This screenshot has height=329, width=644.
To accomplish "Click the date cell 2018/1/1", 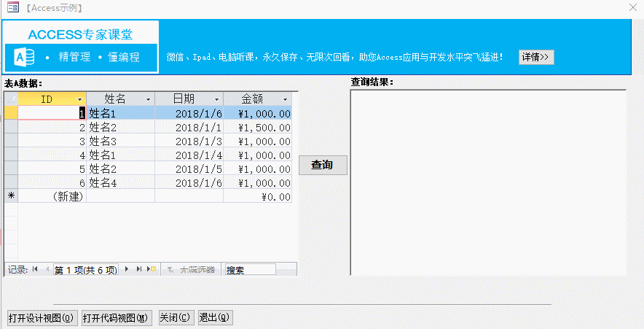I will click(189, 127).
